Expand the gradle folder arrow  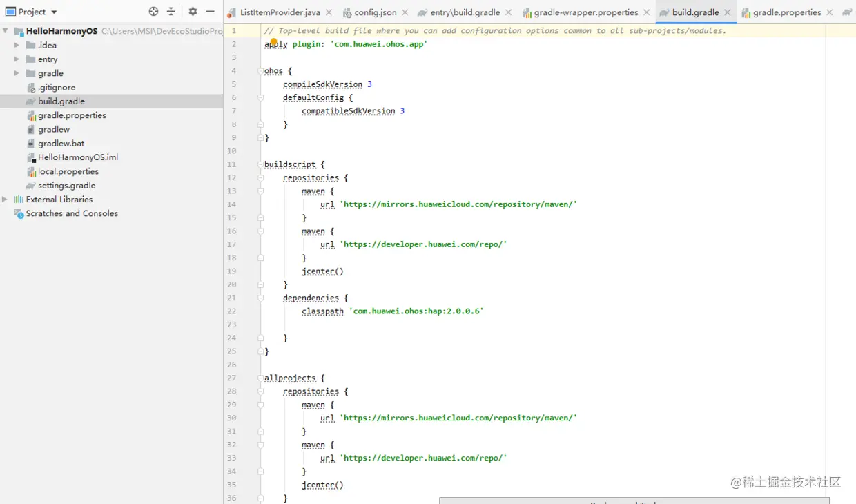17,73
